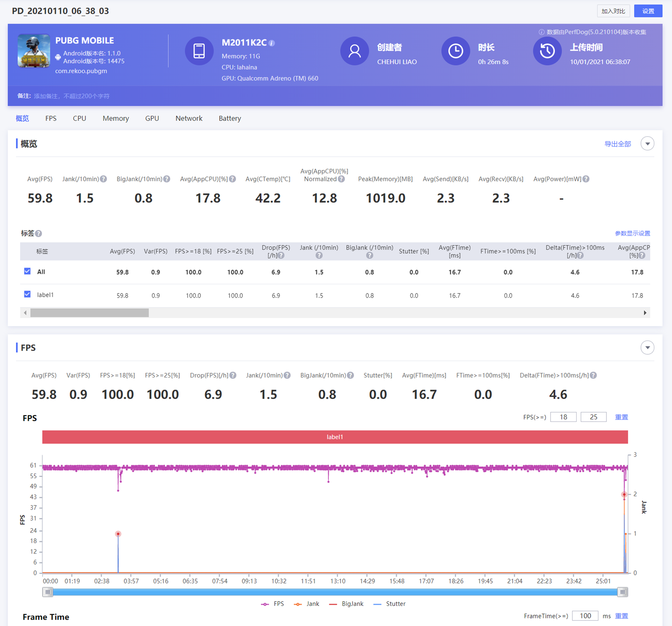672x626 pixels.
Task: Open the Battery tab
Action: pos(230,118)
